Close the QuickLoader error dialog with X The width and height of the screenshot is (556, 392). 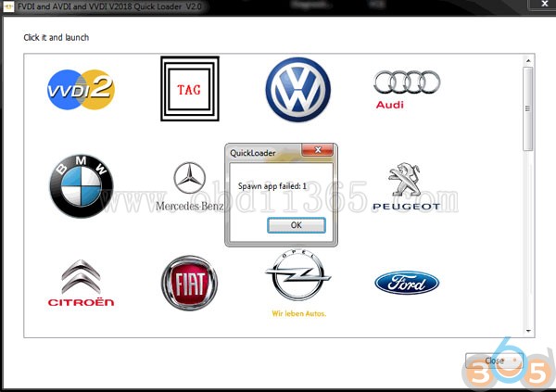317,150
